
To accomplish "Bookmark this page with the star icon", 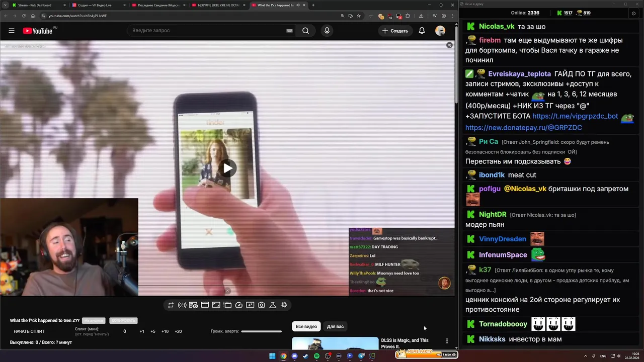I will [359, 16].
